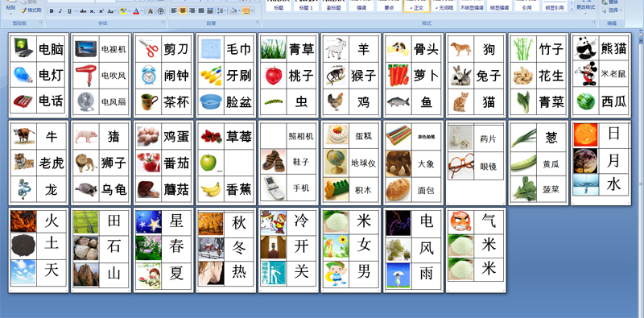Open underline style dropdown arrow
644x318 pixels.
click(76, 11)
